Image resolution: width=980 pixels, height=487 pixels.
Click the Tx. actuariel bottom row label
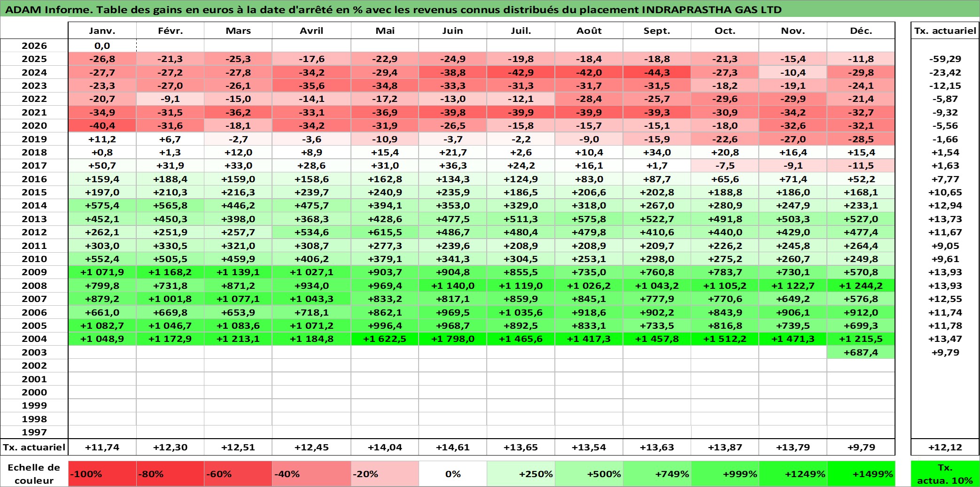click(34, 447)
